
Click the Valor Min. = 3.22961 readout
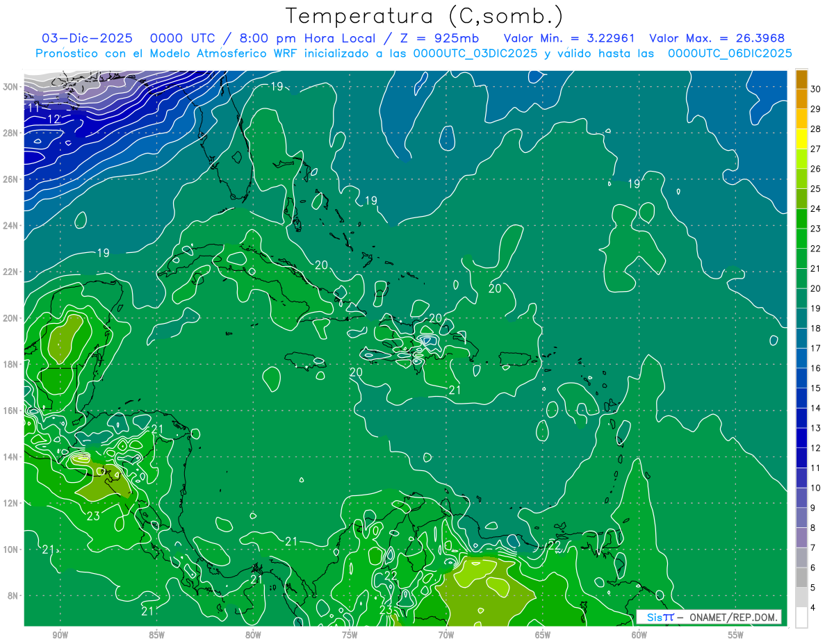(569, 38)
